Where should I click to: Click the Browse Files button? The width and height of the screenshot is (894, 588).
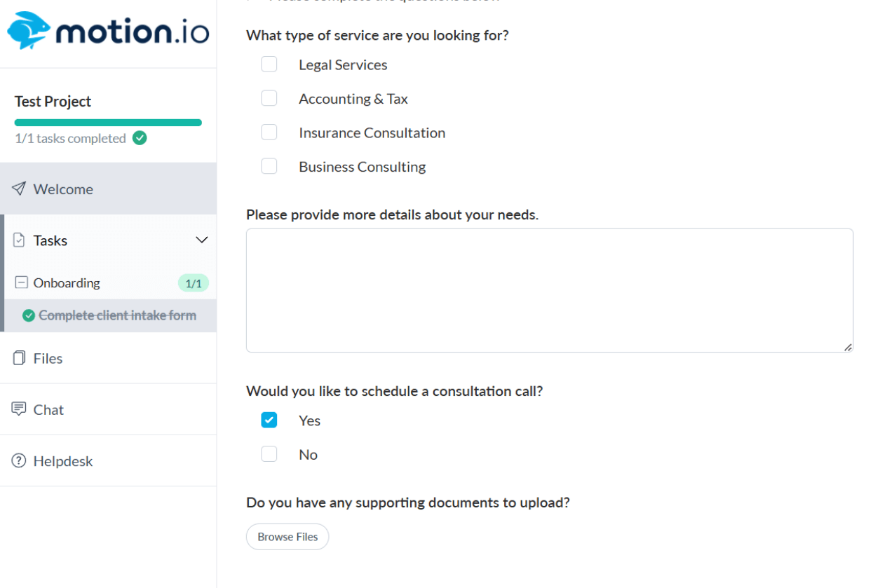[x=287, y=537]
